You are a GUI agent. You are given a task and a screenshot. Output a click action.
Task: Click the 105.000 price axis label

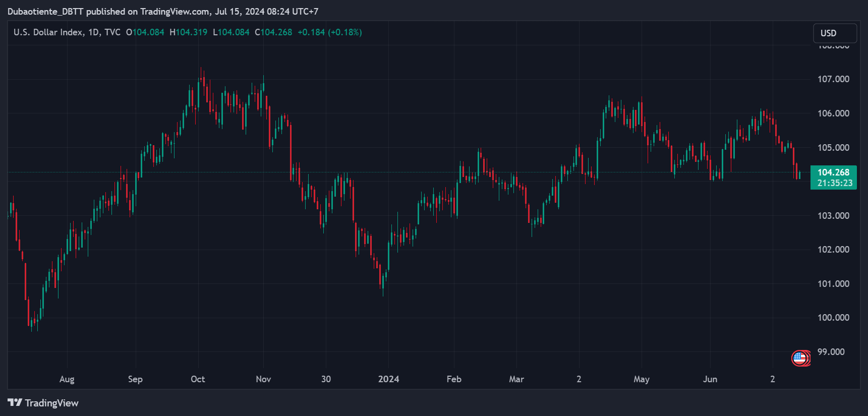(833, 148)
